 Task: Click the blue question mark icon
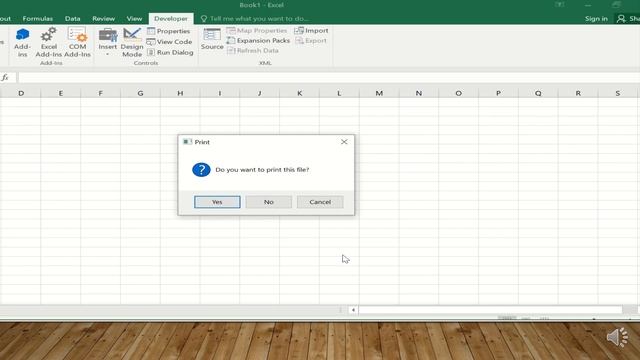pos(201,170)
